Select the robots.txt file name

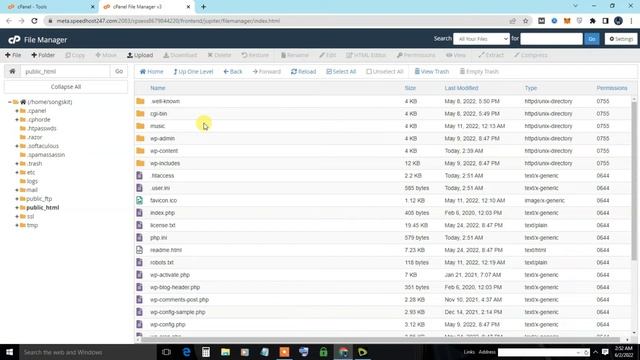tap(162, 262)
